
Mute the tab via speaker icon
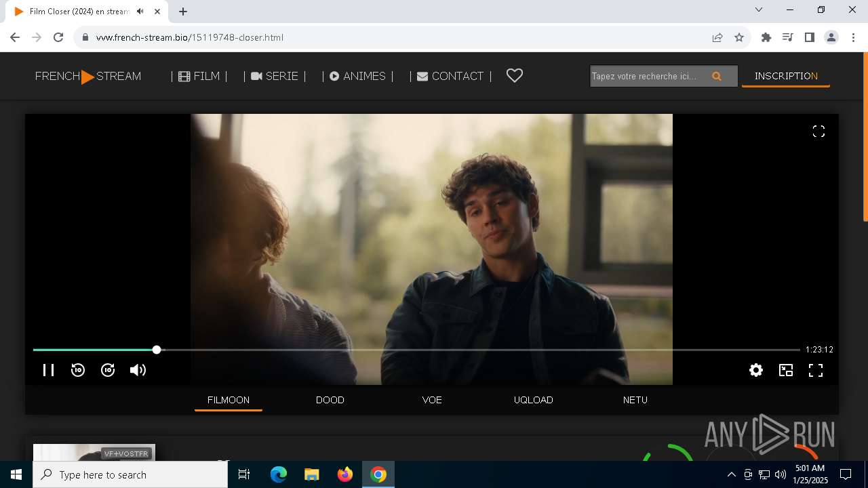pos(140,12)
